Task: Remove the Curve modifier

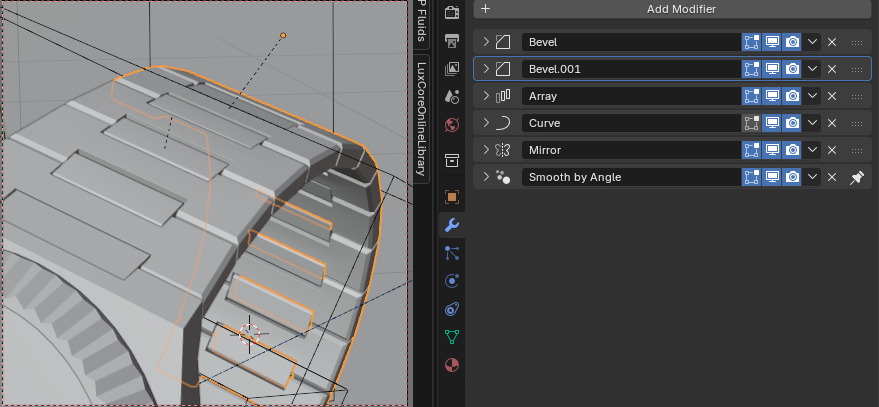Action: point(832,123)
